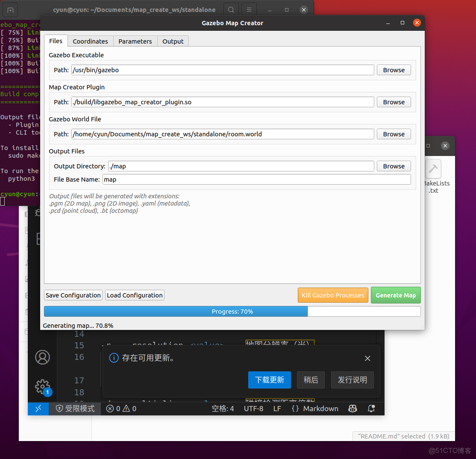
Task: Click UTF-8 encoding in status bar
Action: [x=253, y=409]
